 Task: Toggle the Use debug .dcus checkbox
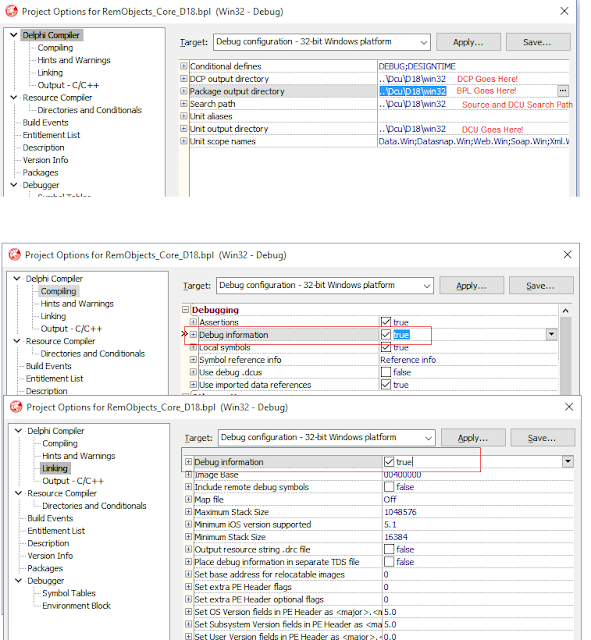386,372
